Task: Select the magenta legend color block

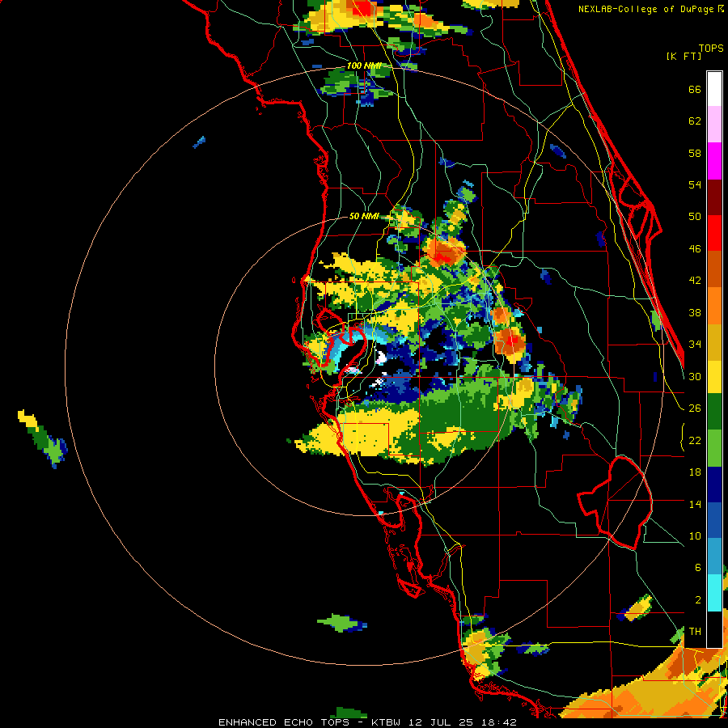Action: [714, 161]
